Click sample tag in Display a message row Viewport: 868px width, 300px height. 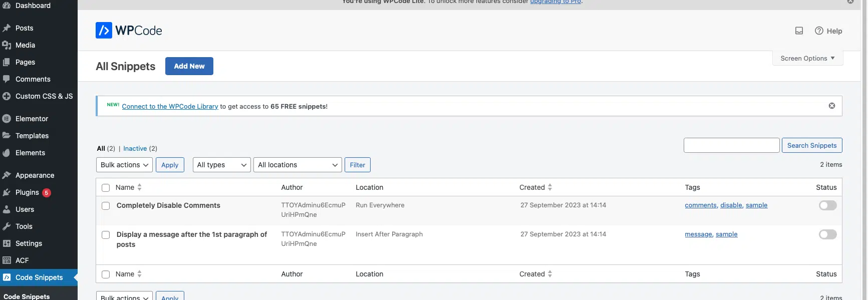(x=726, y=234)
